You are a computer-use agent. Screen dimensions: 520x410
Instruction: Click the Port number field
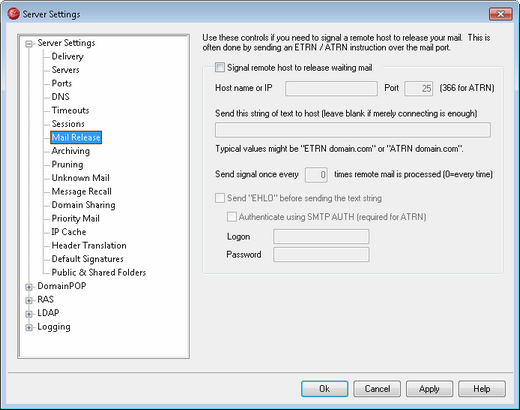(x=419, y=88)
